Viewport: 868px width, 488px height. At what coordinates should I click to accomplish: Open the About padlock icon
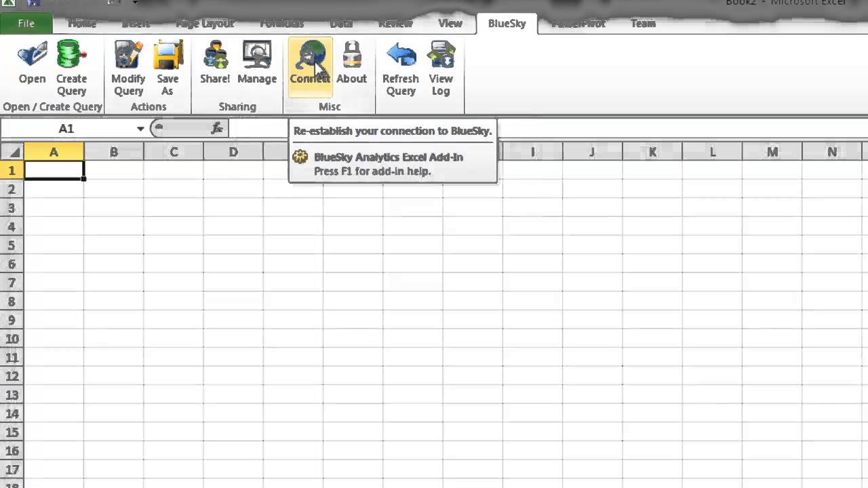(351, 55)
